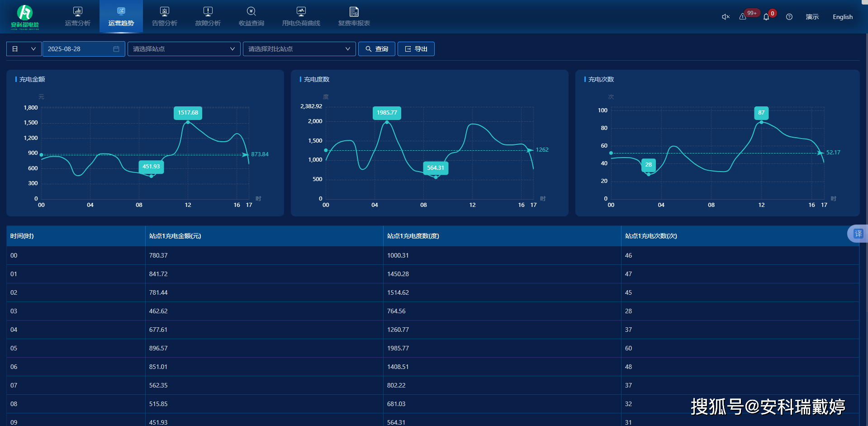Open the 运营分析 tab
Viewport: 868px width, 426px height.
tap(78, 17)
